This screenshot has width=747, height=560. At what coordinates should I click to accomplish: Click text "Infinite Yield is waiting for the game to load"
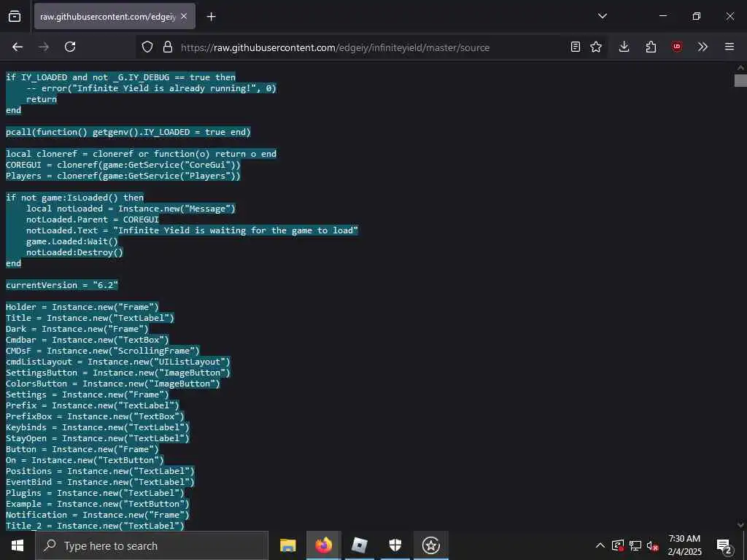(236, 230)
